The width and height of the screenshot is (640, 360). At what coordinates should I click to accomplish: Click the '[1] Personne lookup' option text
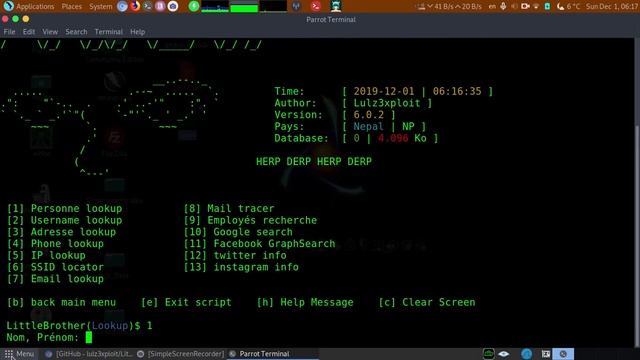(x=64, y=209)
